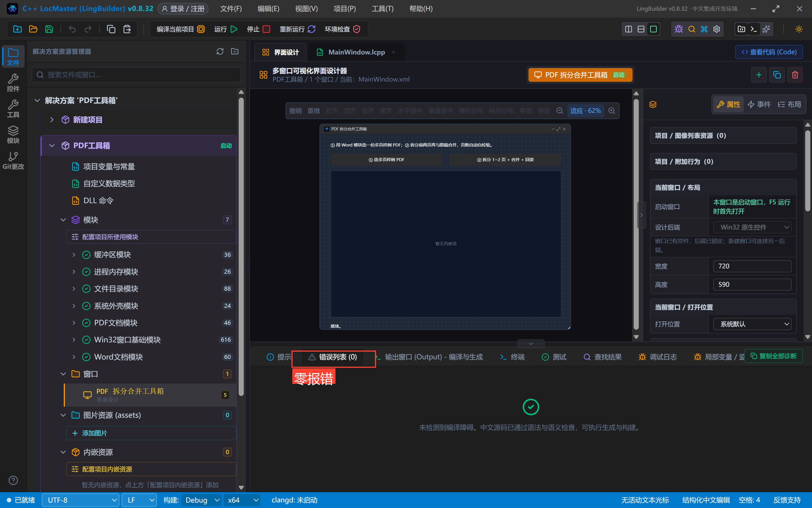
Task: Open the 设计后端 Win32 dropdown
Action: (x=752, y=227)
